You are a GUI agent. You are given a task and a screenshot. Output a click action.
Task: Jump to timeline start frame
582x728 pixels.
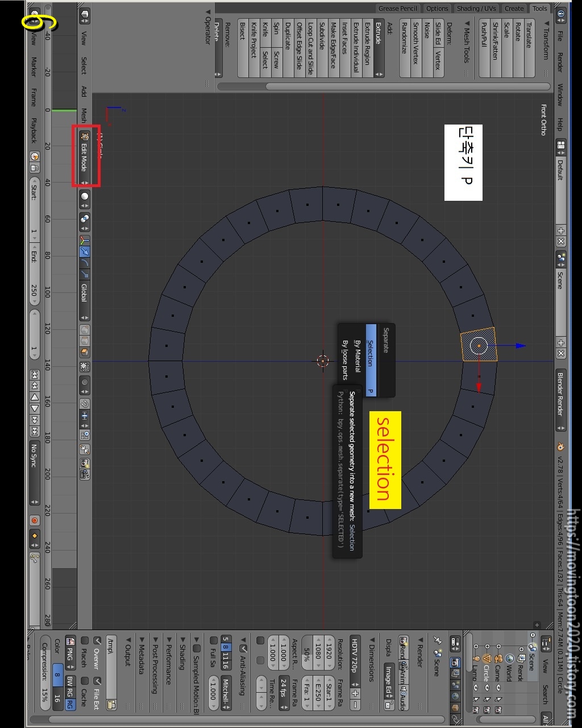[x=35, y=374]
